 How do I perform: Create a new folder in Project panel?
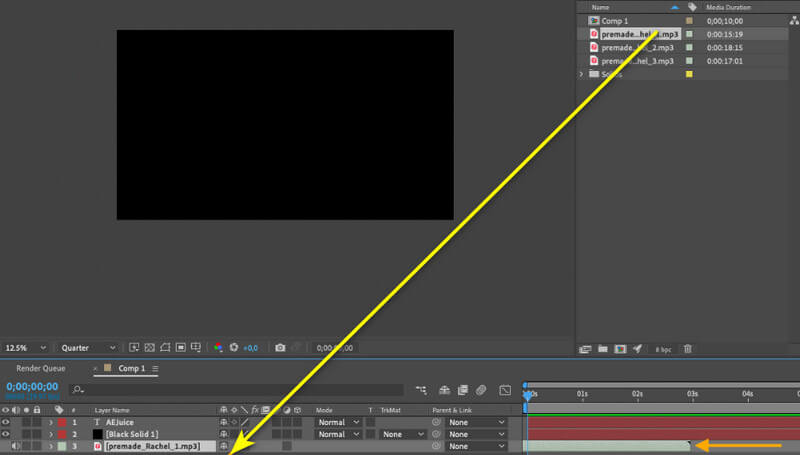tap(602, 349)
